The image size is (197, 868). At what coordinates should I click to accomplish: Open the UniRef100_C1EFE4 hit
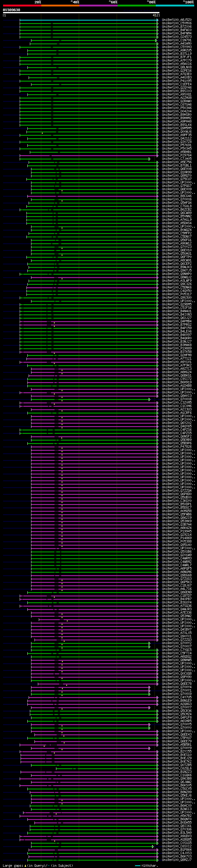(177, 84)
